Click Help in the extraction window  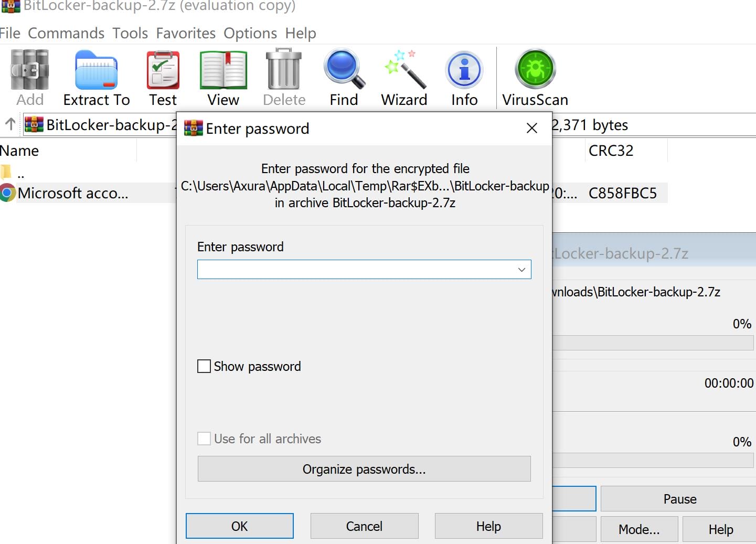point(720,529)
